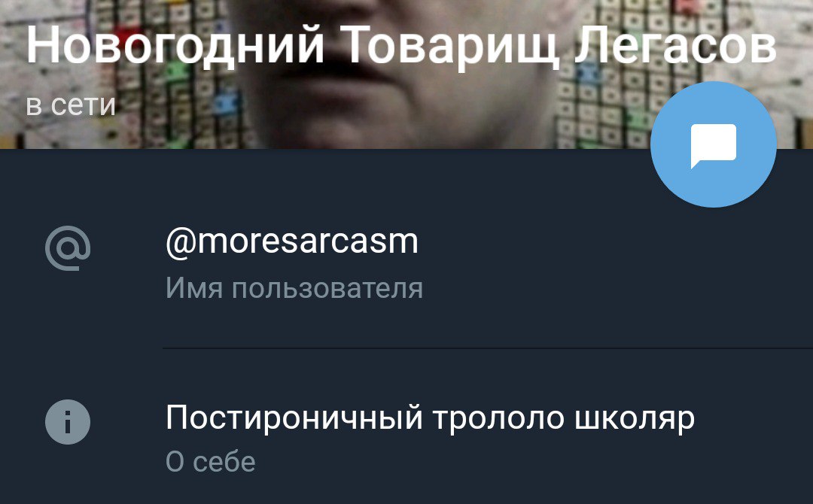Click the 'О себе' caption
The width and height of the screenshot is (813, 504).
[x=211, y=462]
